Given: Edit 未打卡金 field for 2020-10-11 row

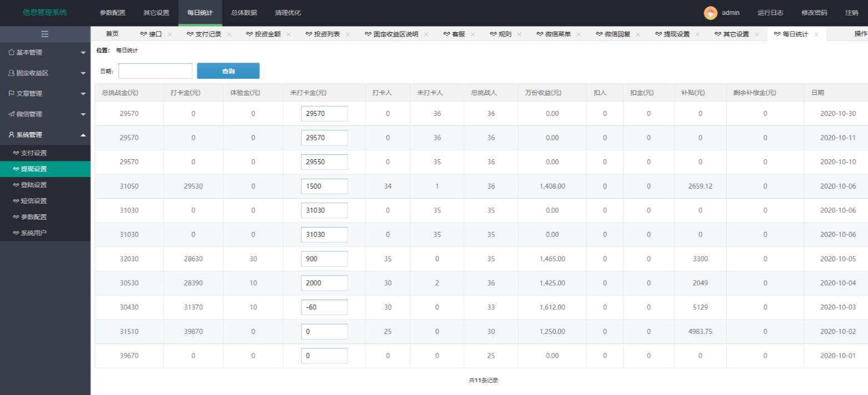Looking at the screenshot, I should pyautogui.click(x=324, y=138).
